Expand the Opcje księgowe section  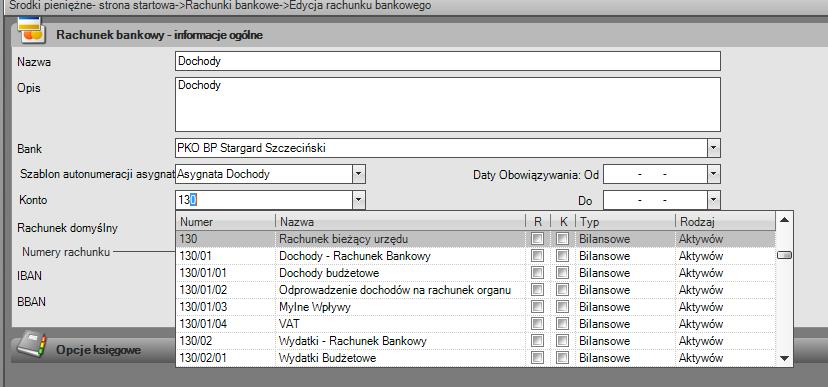coord(98,350)
